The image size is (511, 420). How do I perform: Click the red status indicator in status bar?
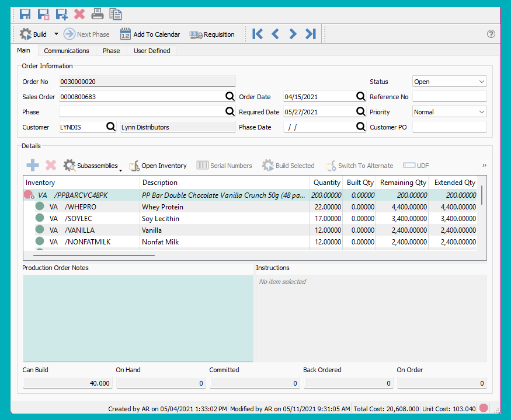click(x=484, y=408)
